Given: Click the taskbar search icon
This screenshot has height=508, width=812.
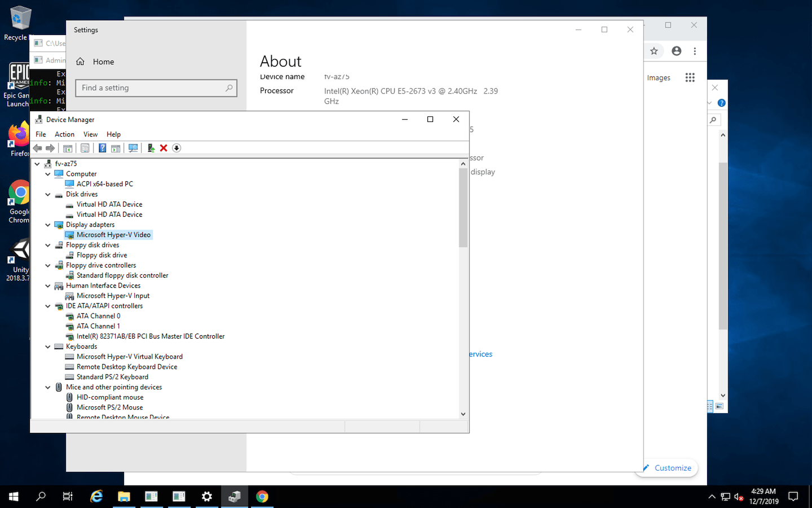Looking at the screenshot, I should tap(41, 497).
